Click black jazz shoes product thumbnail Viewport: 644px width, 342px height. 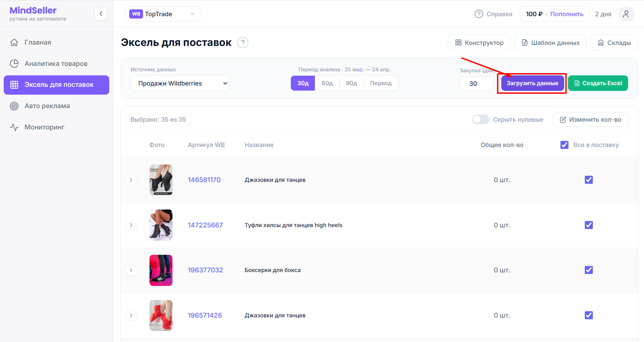click(161, 180)
